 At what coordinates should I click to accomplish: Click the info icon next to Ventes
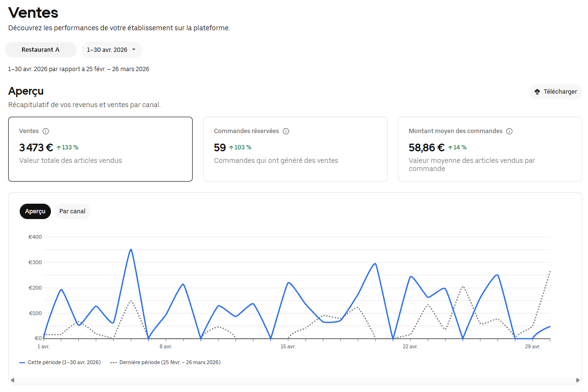tap(46, 131)
